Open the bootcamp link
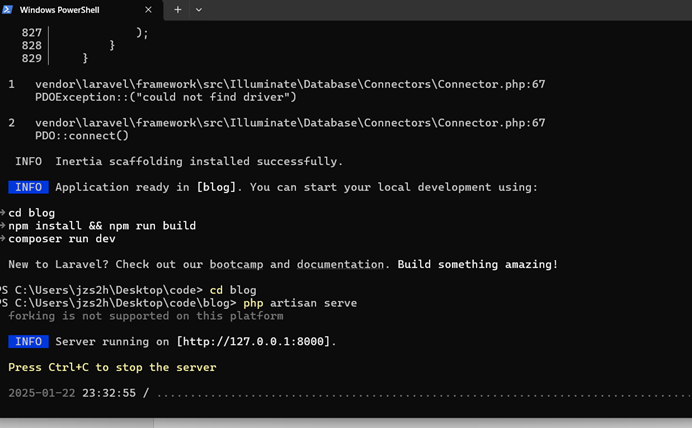 click(236, 264)
